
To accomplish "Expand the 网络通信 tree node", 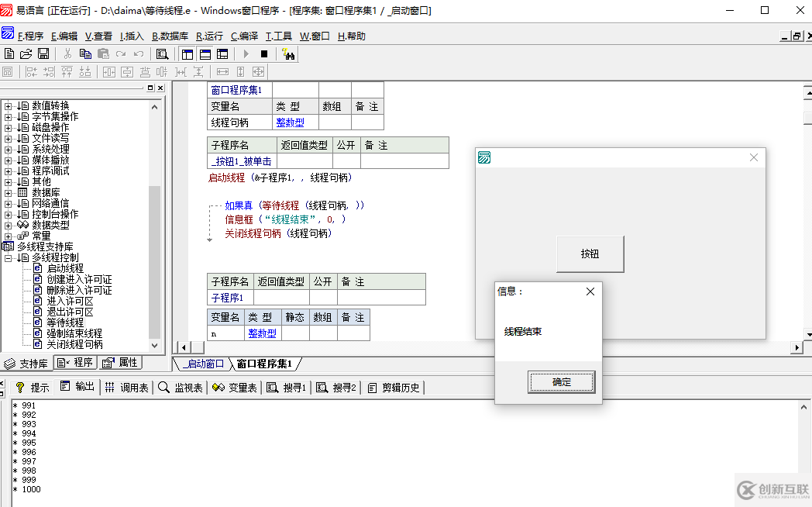I will coord(9,204).
